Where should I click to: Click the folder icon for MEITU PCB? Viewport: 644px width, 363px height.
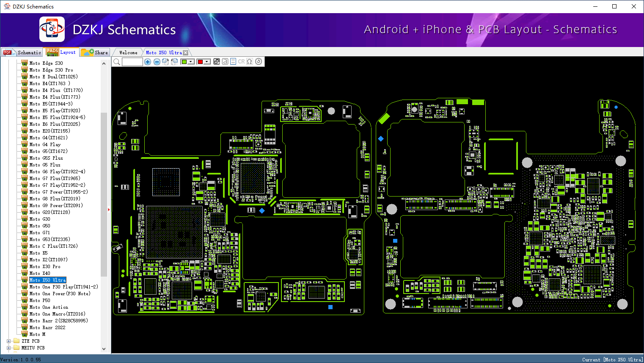point(17,348)
